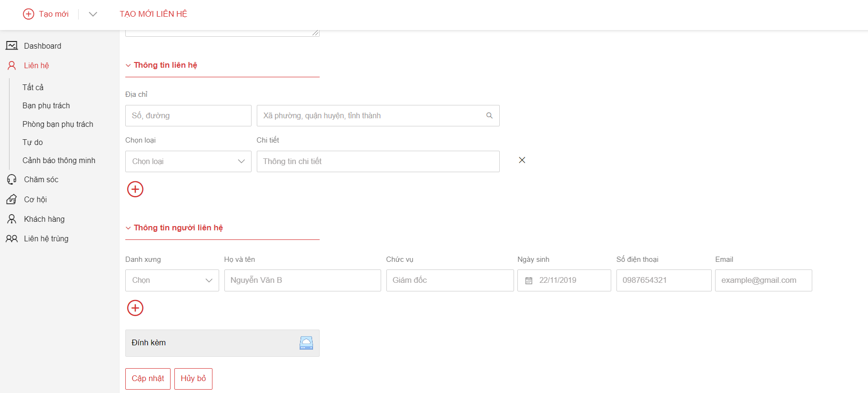This screenshot has width=868, height=393.
Task: Click the Cập nhật button
Action: click(x=148, y=379)
